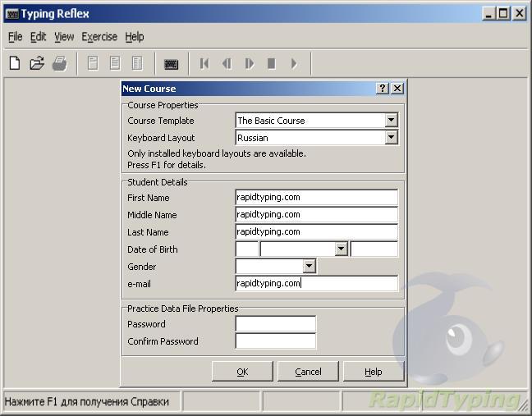This screenshot has width=532, height=416.
Task: Click the play exercise toolbar button
Action: click(x=294, y=63)
